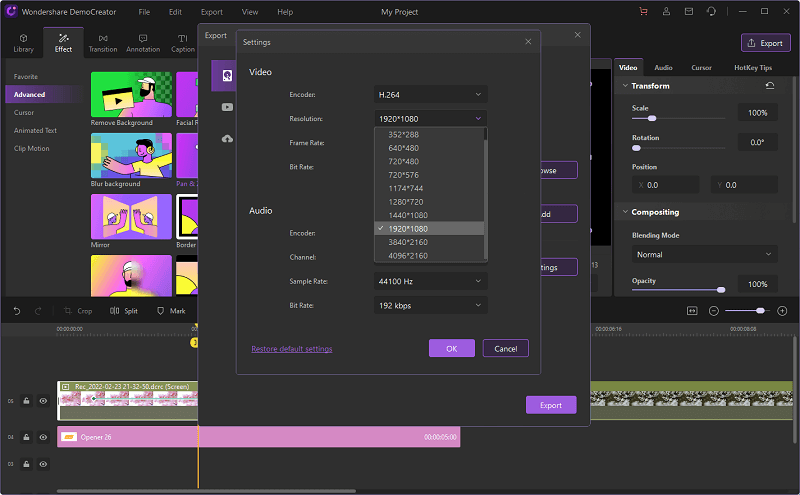Open the audio Bit Rate 192 kbps dropdown

[x=431, y=305]
